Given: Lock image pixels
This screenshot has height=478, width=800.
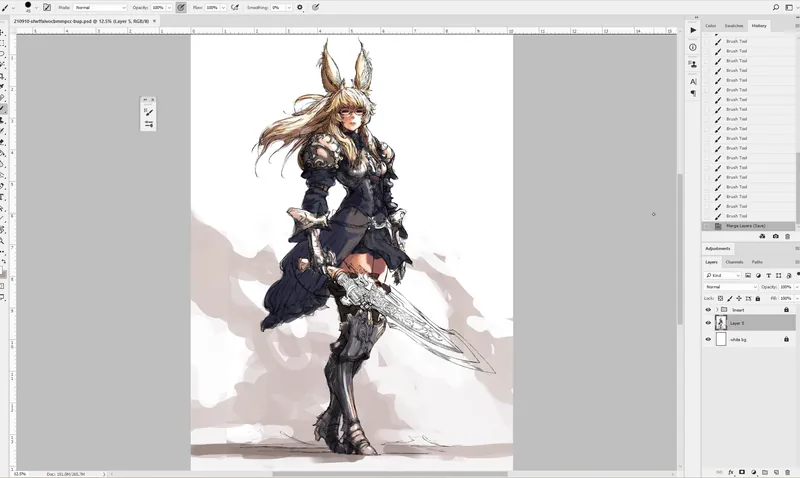Looking at the screenshot, I should tap(730, 298).
